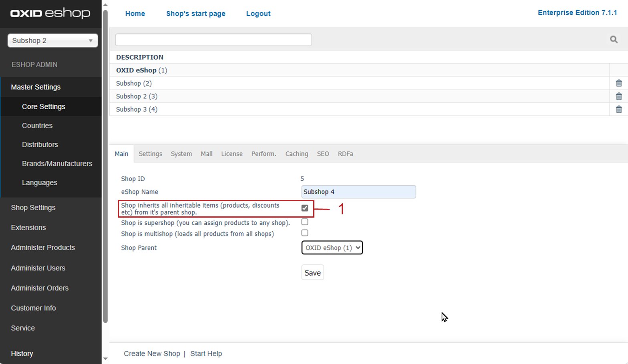628x364 pixels.
Task: Switch to the Settings tab
Action: coord(150,154)
